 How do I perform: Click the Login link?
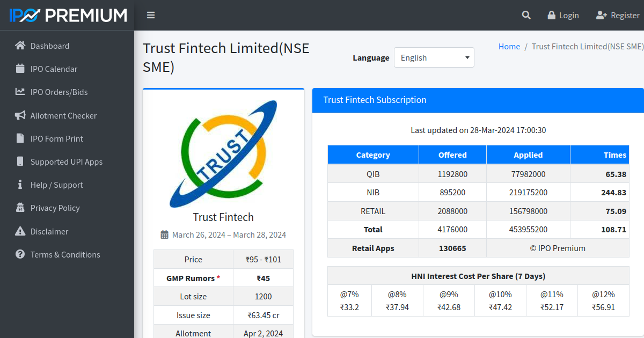(x=563, y=15)
